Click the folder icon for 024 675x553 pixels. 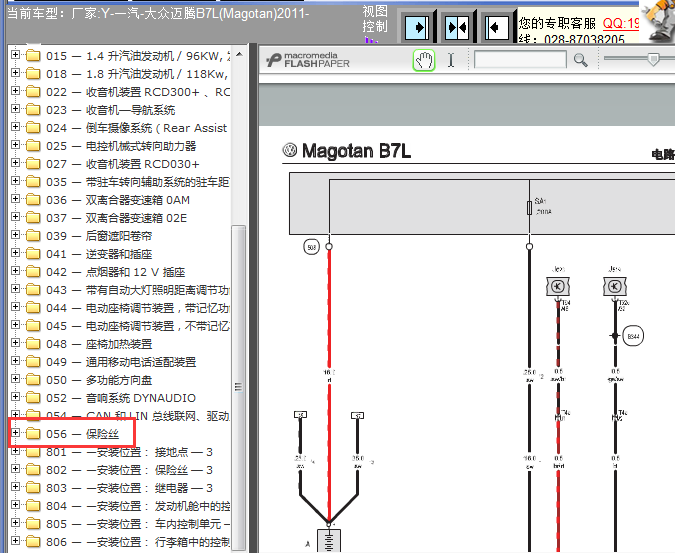click(x=33, y=128)
